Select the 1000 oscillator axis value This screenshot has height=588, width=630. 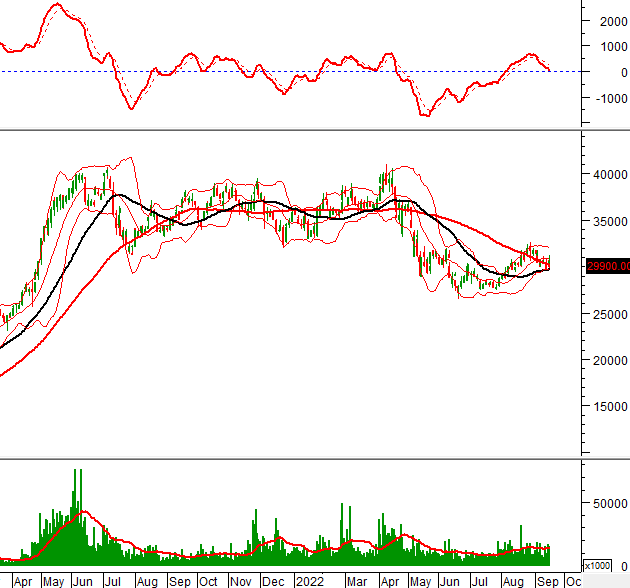point(614,47)
